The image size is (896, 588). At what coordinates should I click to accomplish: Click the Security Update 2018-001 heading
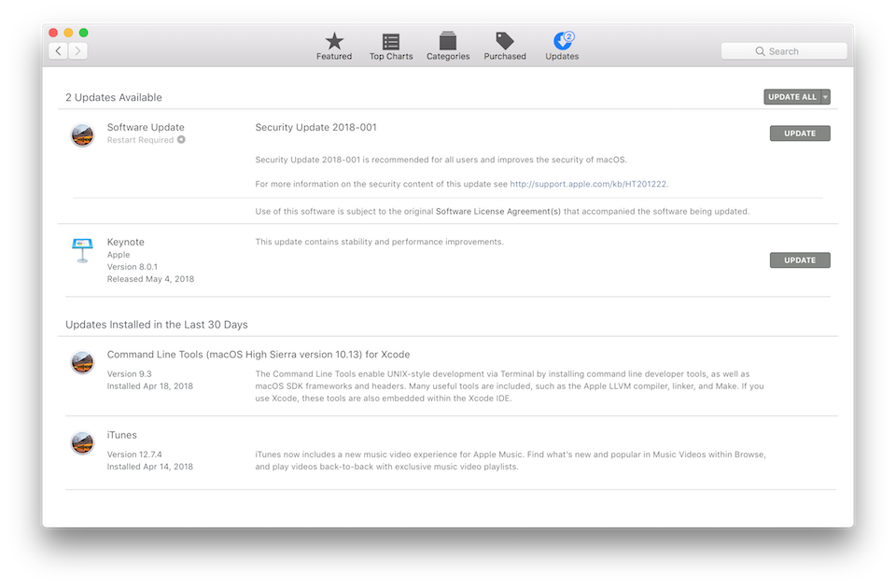pos(316,127)
